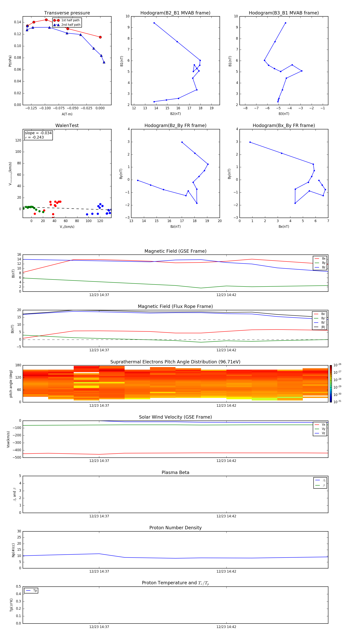Click the Hodogram(B3_B1 MVAB frame) title
Viewport: 351px width, 644px height.
[284, 13]
